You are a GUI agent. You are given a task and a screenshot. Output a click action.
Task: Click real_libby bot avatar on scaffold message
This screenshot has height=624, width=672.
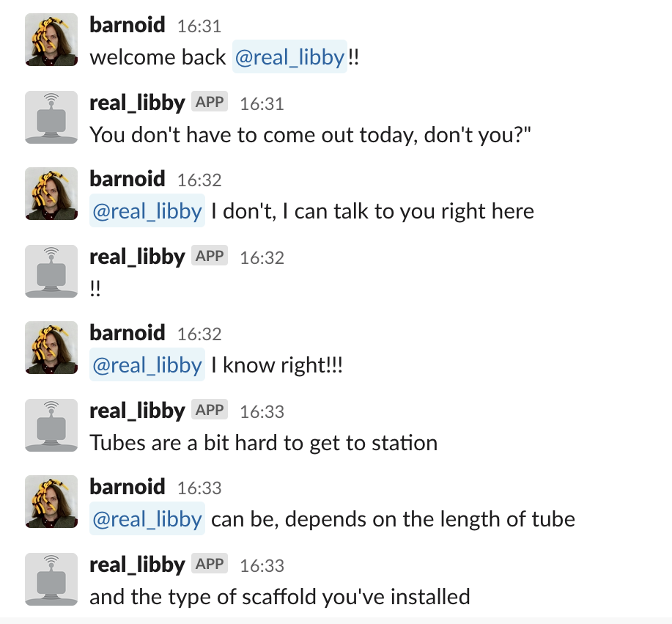[x=51, y=579]
